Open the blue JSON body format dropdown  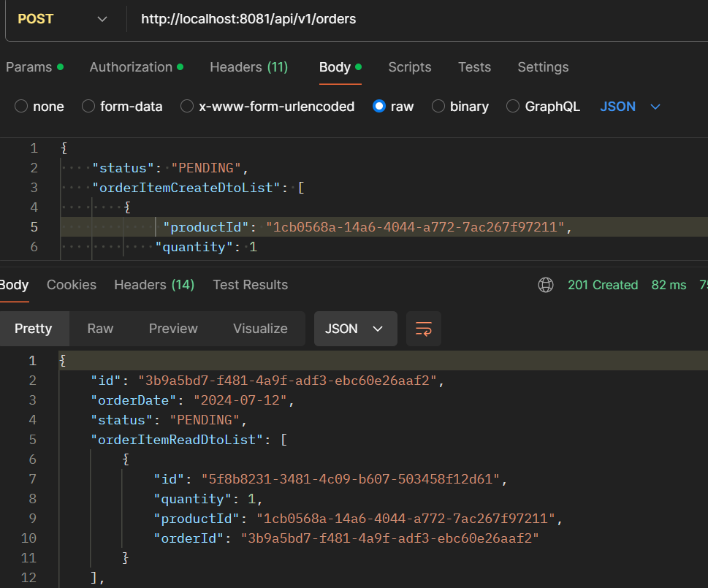(630, 107)
